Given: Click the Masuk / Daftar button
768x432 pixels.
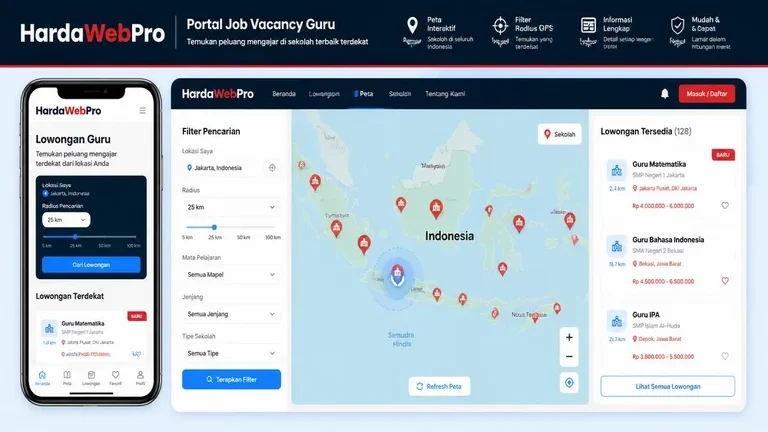Looking at the screenshot, I should pos(707,94).
